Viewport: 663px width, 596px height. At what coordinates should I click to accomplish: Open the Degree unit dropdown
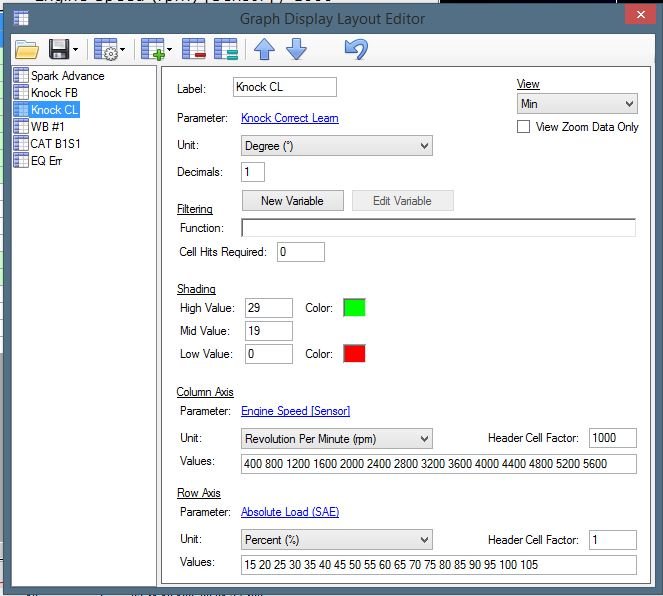pos(337,146)
